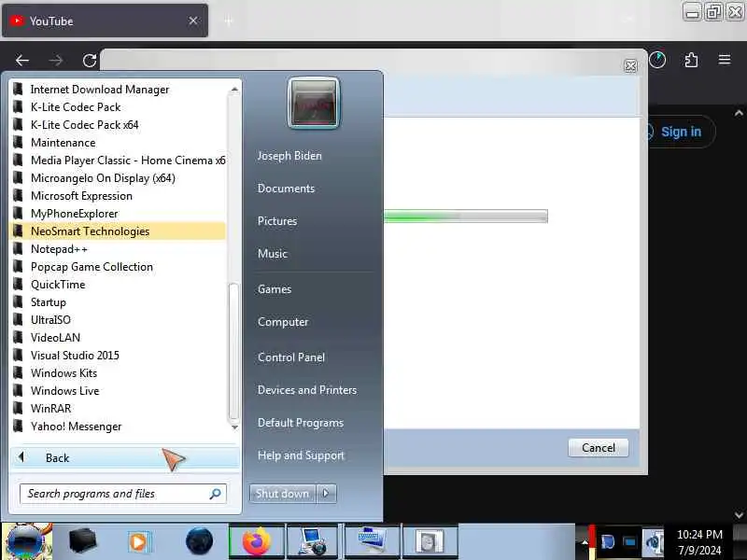Open on-screen keyboard taskbar icon
Image resolution: width=747 pixels, height=560 pixels.
point(372,541)
